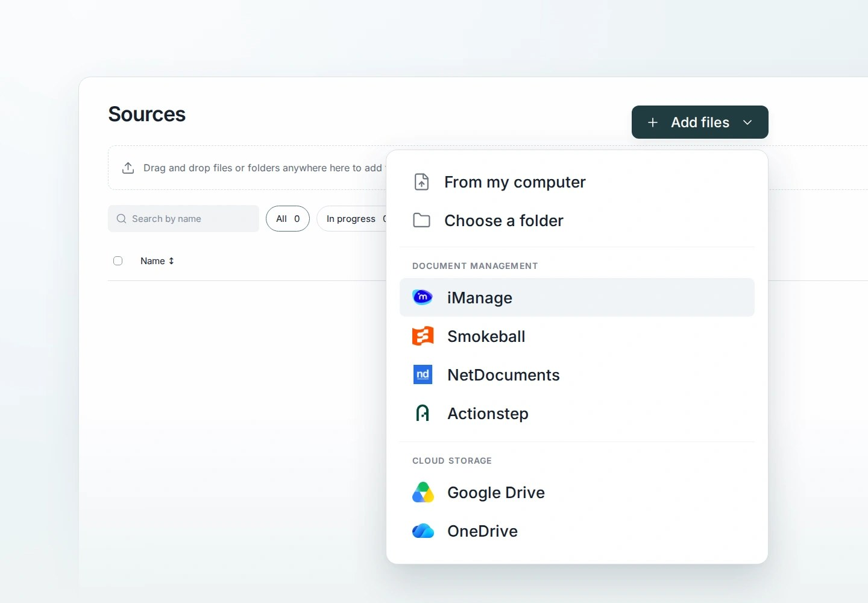Select Choose a folder option
Screen dimensions: 868x603
577,220
